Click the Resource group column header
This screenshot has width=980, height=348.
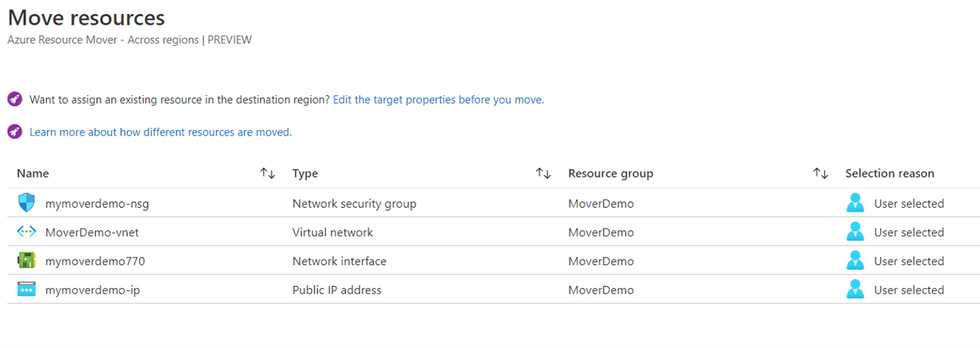click(611, 174)
